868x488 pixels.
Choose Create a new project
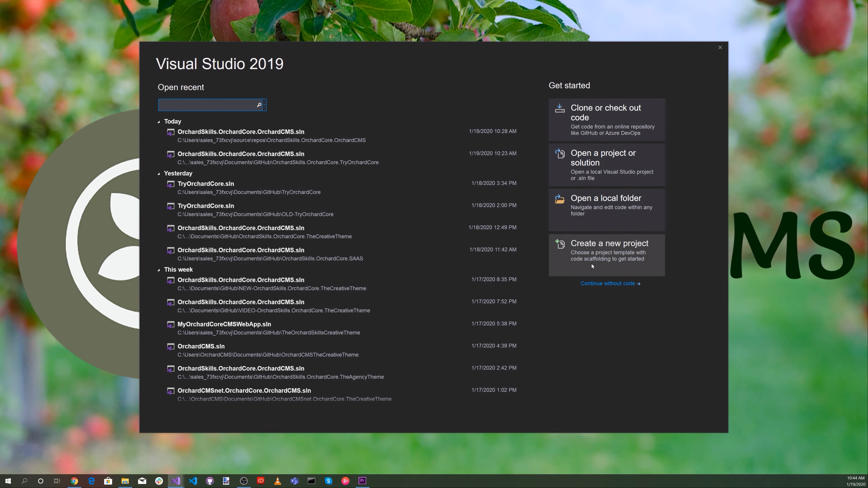607,255
